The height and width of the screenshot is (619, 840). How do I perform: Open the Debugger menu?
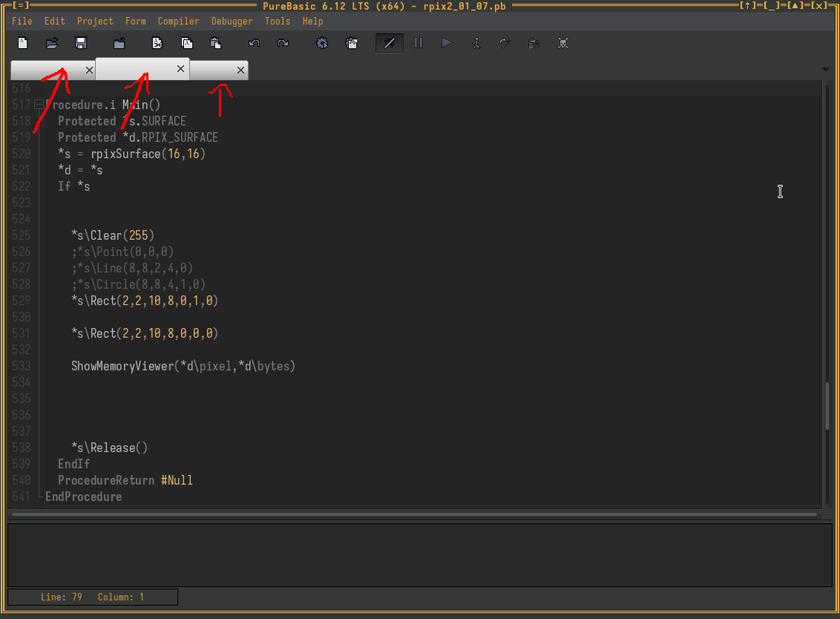tap(231, 22)
